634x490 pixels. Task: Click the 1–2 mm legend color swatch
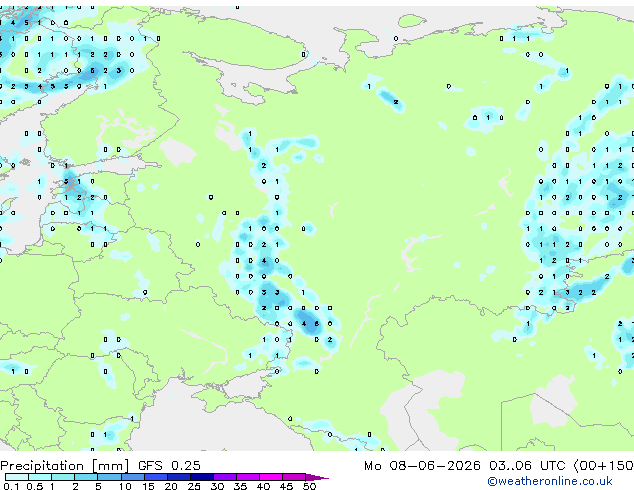tap(63, 477)
